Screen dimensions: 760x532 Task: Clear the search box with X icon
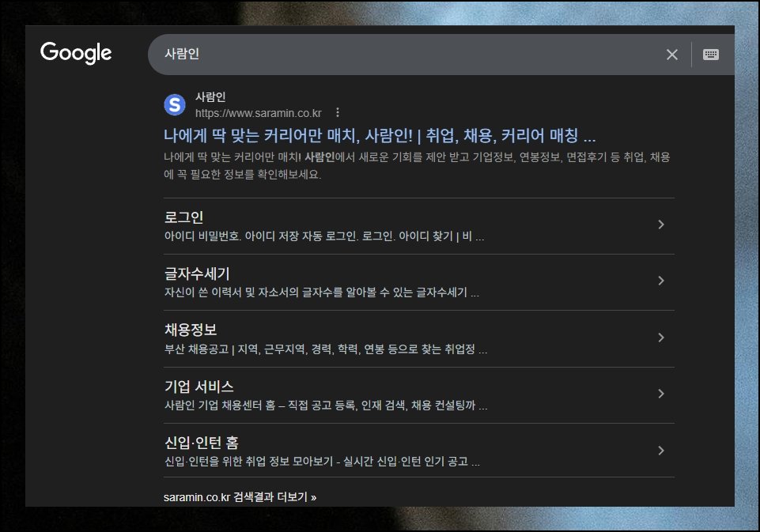(671, 55)
